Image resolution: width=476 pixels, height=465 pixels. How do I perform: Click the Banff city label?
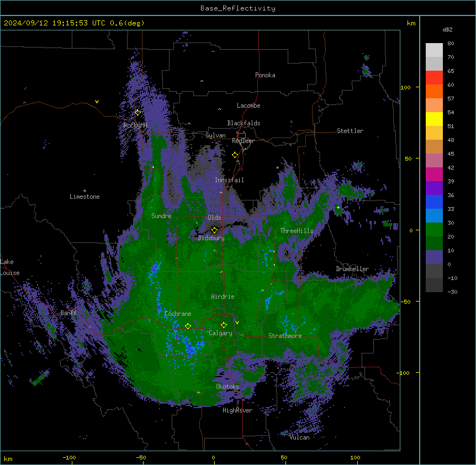coord(68,313)
